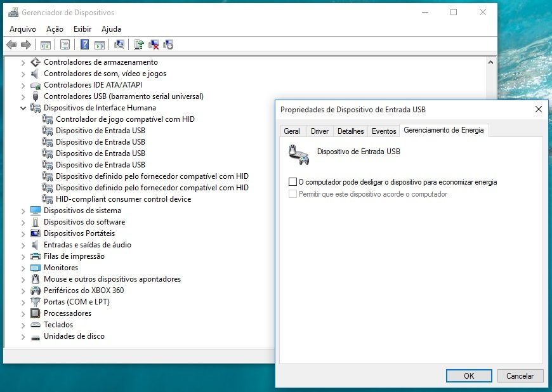Toggle the show/hide console tree toolbar icon
This screenshot has height=392, width=552.
46,44
